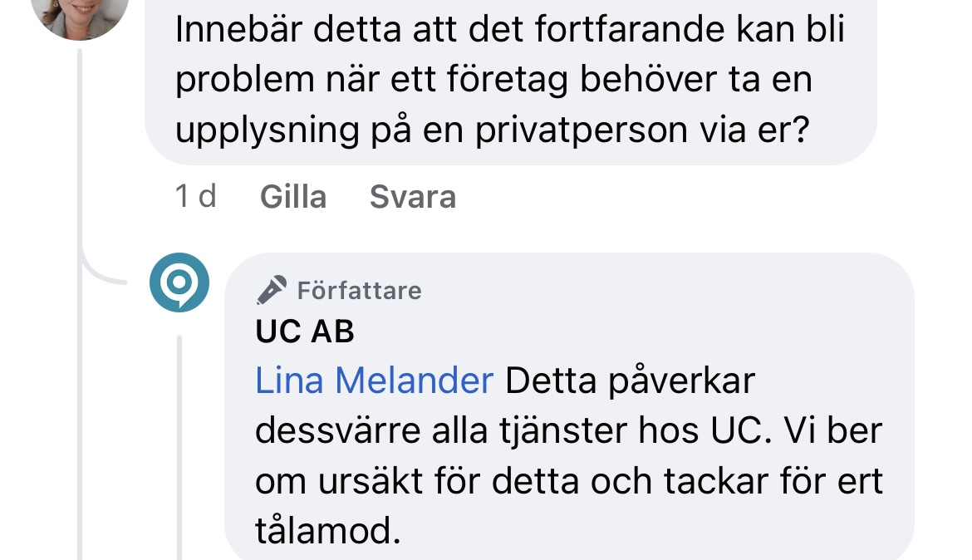Tap the word 'tålamod.' in the reply

click(x=322, y=530)
